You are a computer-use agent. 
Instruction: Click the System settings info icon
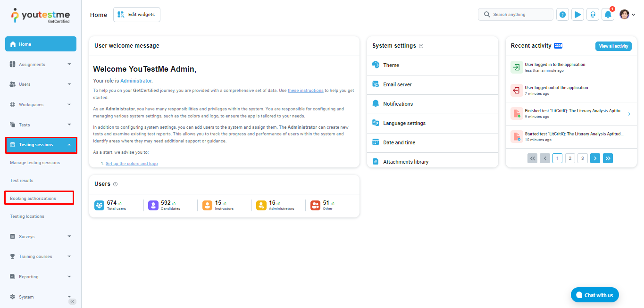click(421, 46)
